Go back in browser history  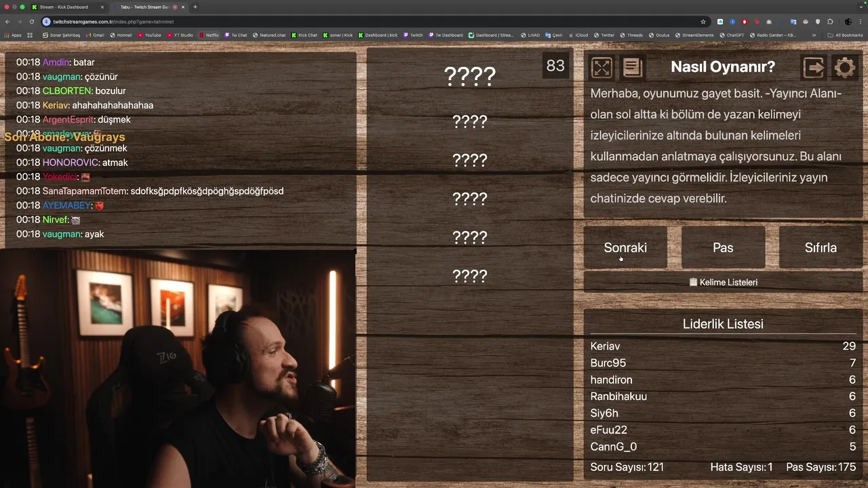coord(7,22)
